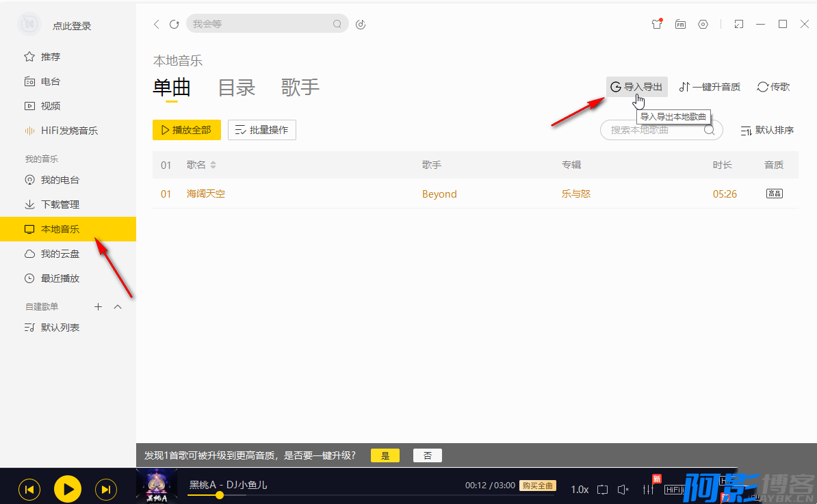This screenshot has width=817, height=504.
Task: Go to the previous track
Action: pos(29,489)
